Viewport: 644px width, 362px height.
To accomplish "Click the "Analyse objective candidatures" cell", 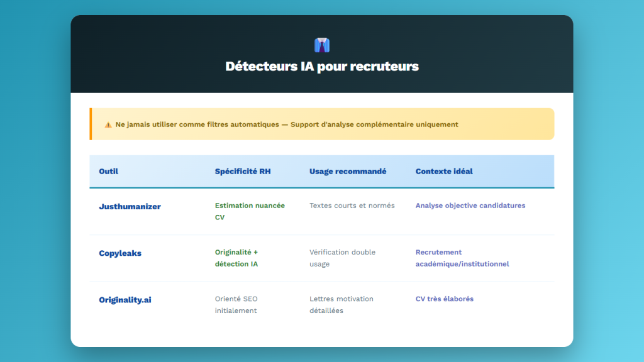I will (x=470, y=206).
